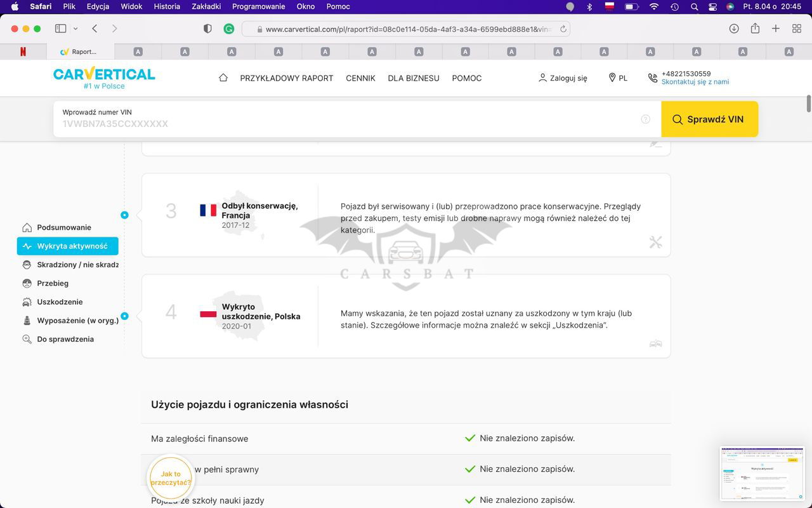Click the home icon in site navigation

pyautogui.click(x=223, y=77)
